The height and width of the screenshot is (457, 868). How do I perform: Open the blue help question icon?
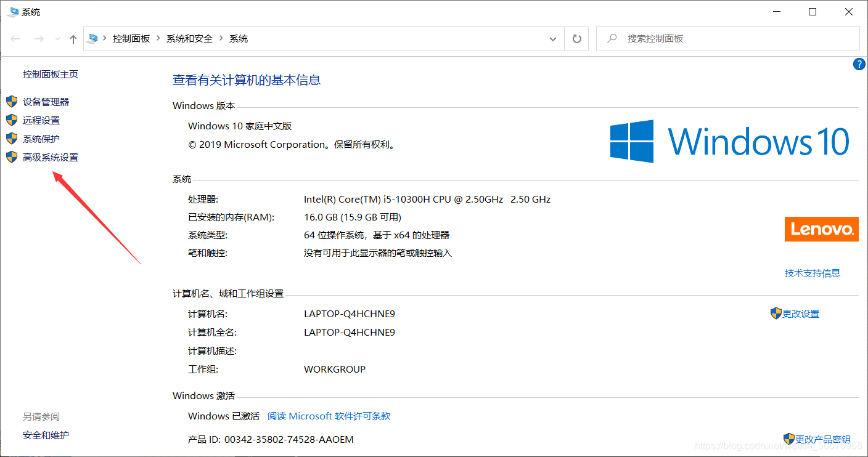click(859, 64)
